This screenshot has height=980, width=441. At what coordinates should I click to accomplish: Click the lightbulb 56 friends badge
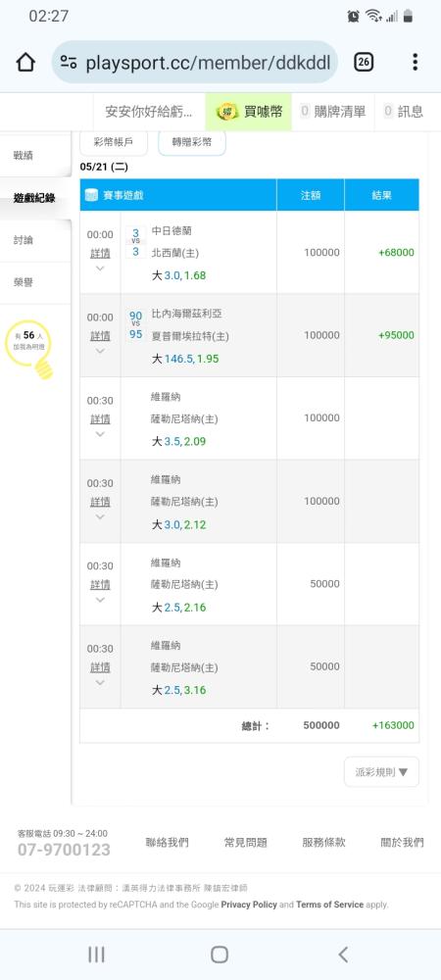point(28,349)
